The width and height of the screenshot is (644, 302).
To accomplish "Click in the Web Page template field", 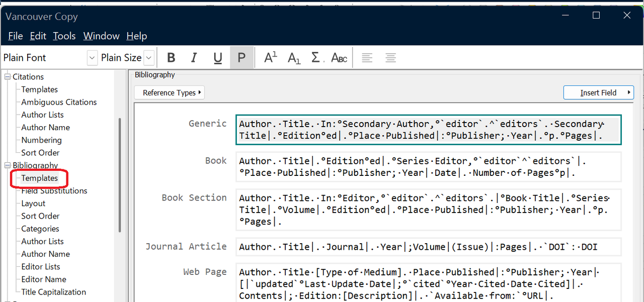I will [x=428, y=283].
